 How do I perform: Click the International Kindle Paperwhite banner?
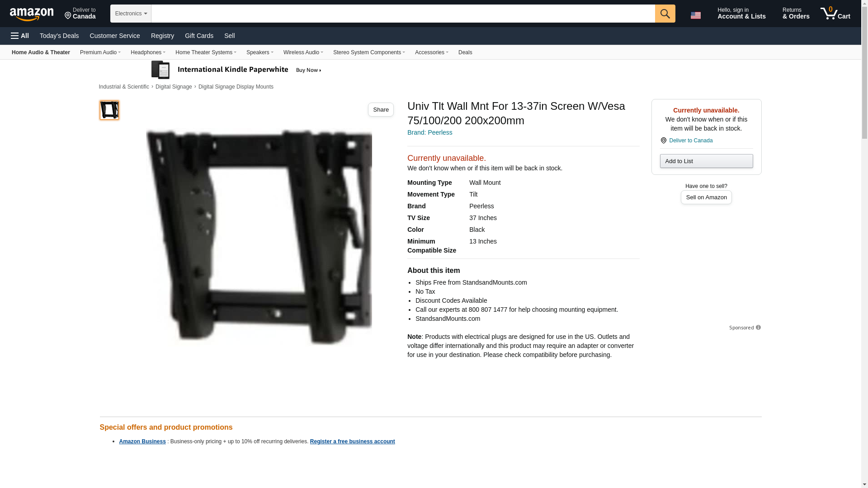pyautogui.click(x=236, y=70)
